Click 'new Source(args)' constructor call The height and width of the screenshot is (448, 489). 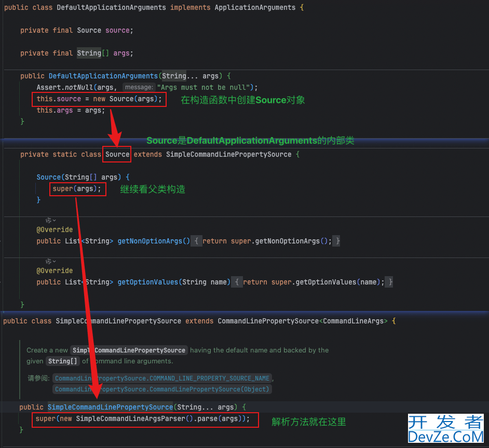tap(126, 99)
